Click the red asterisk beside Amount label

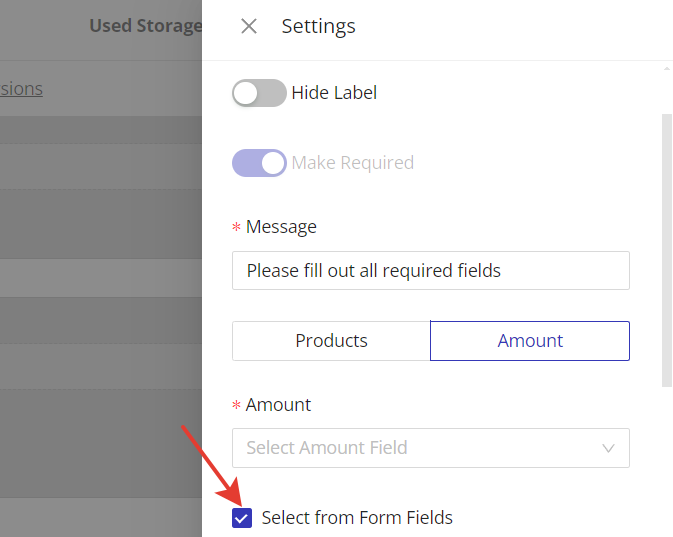[x=237, y=406]
